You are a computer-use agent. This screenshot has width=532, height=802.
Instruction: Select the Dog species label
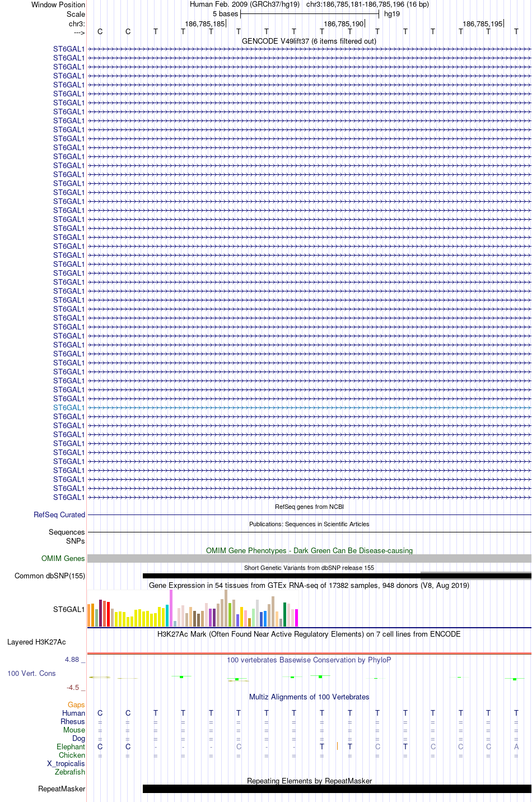click(78, 738)
